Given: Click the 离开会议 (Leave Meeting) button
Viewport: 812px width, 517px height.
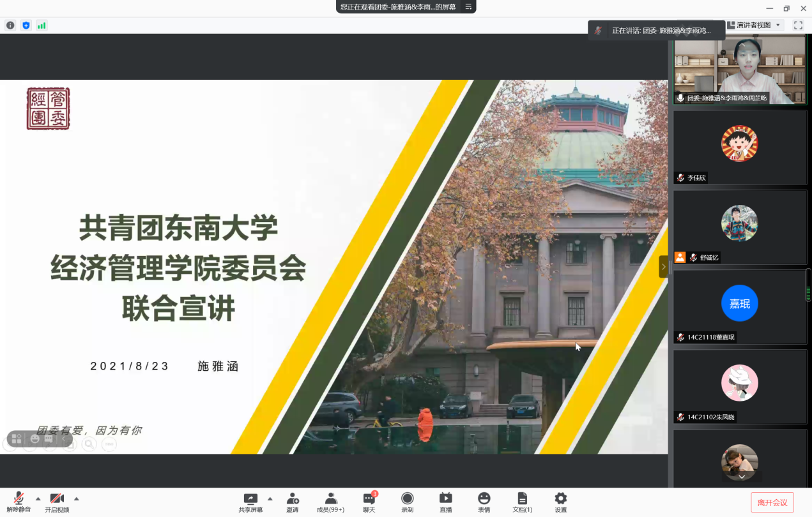Looking at the screenshot, I should 772,502.
